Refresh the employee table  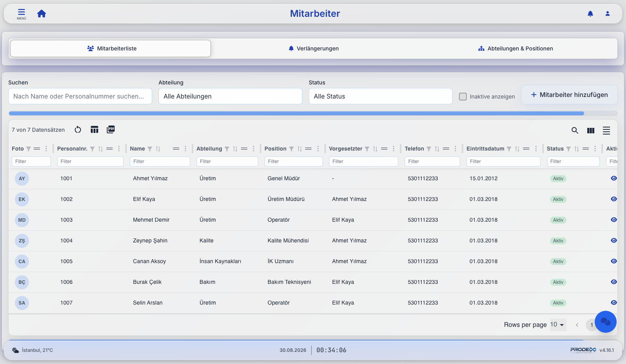[x=78, y=130]
